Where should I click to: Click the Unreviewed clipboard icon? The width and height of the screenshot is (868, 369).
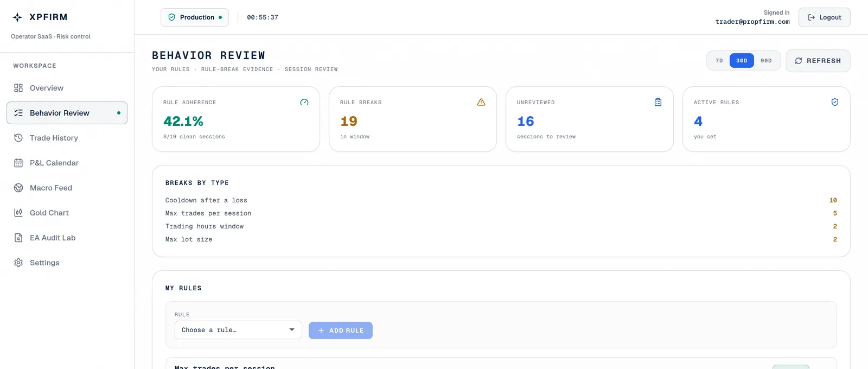[658, 102]
